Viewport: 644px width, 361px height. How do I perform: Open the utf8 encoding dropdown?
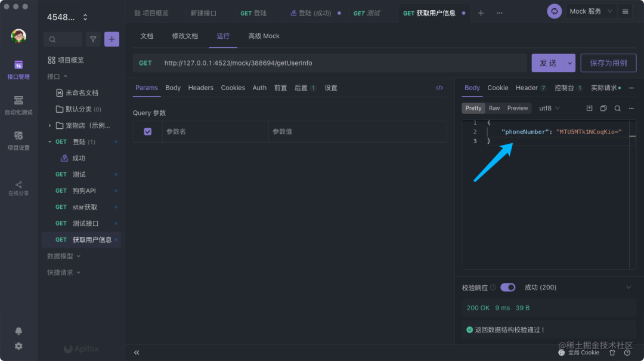549,108
